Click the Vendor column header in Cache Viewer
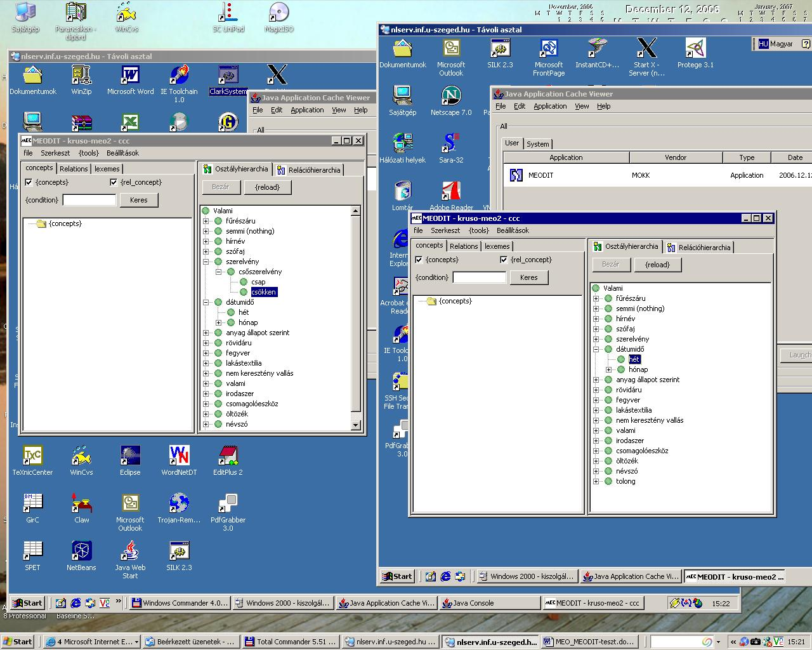 pos(676,157)
